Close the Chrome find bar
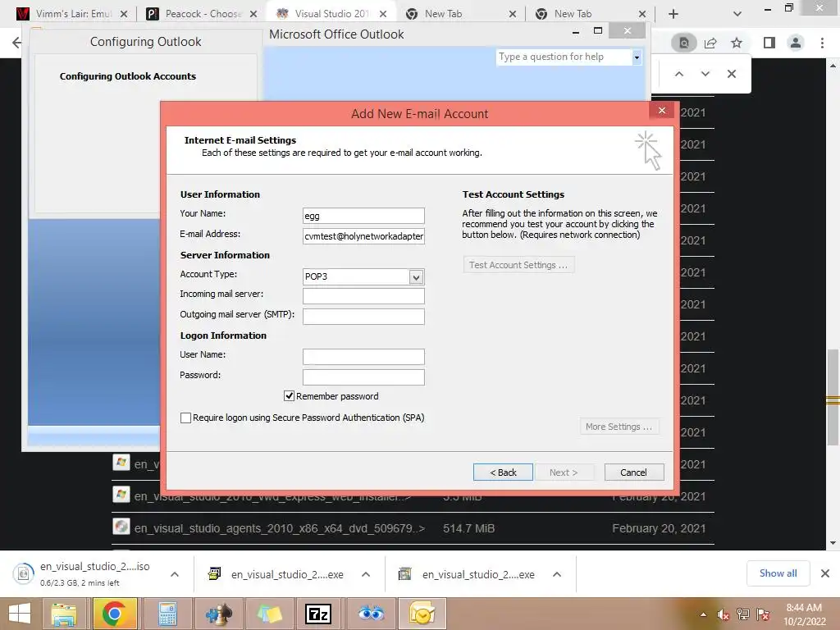This screenshot has width=840, height=630. click(731, 74)
